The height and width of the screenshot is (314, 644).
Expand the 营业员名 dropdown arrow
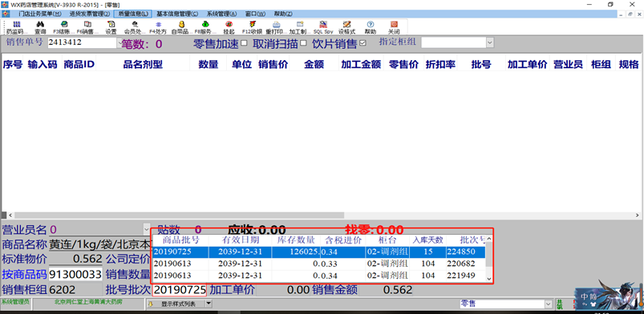(x=147, y=229)
